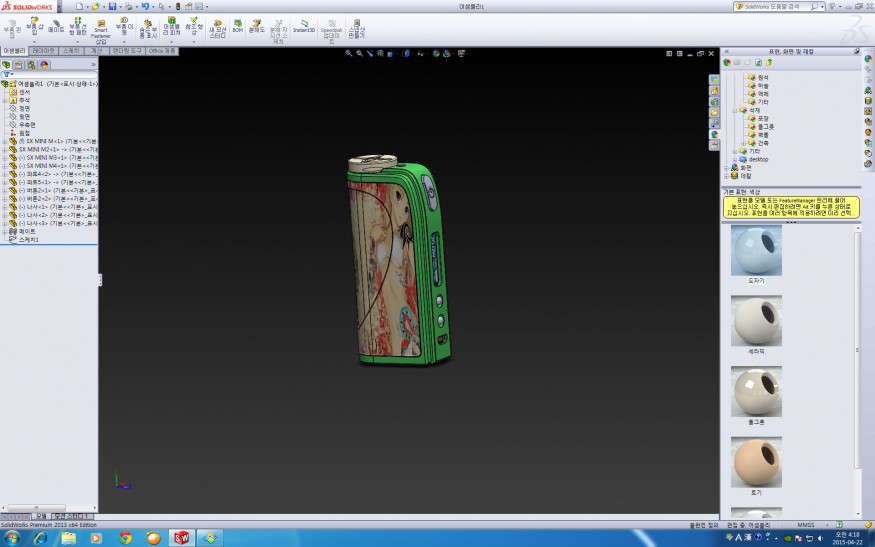Click the up one level folder icon in appearances panel
This screenshot has width=875, height=547.
770,63
